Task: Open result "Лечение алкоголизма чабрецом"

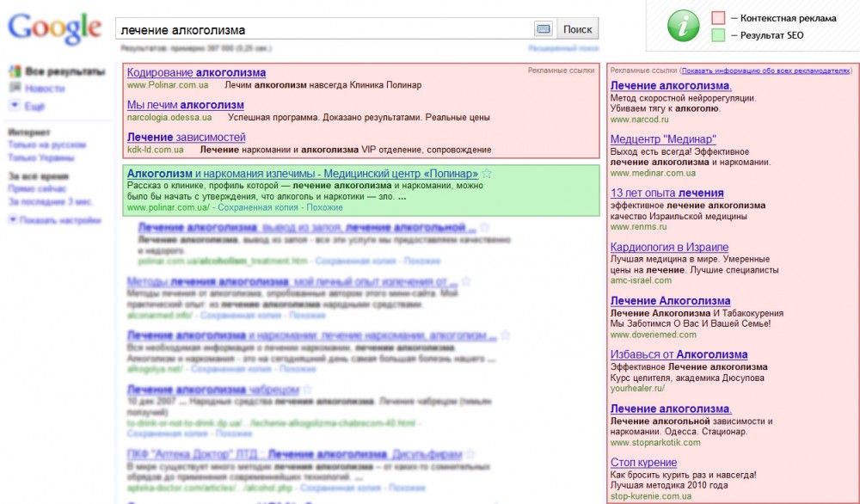Action: click(x=212, y=390)
